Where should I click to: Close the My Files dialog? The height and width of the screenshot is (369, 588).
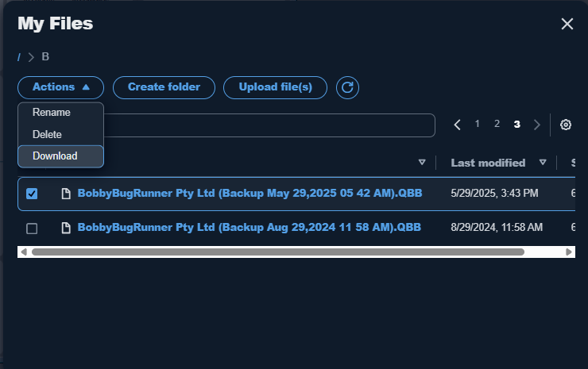[567, 24]
